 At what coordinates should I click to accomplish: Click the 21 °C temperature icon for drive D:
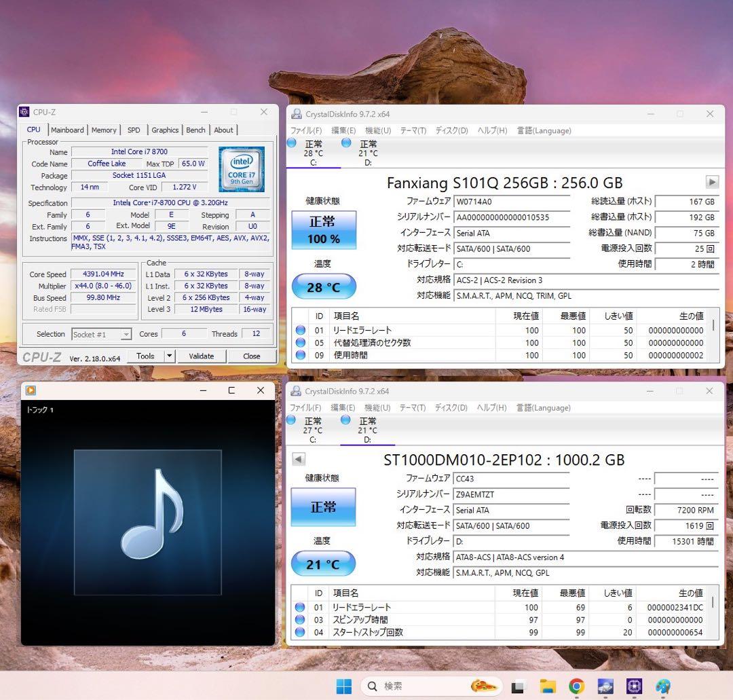324,563
